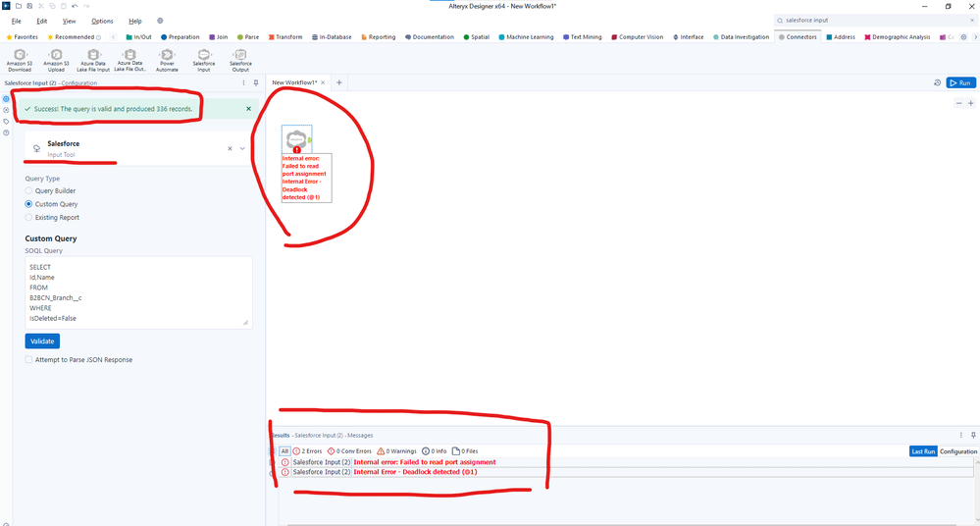
Task: Dismiss the success validation message
Action: (249, 109)
